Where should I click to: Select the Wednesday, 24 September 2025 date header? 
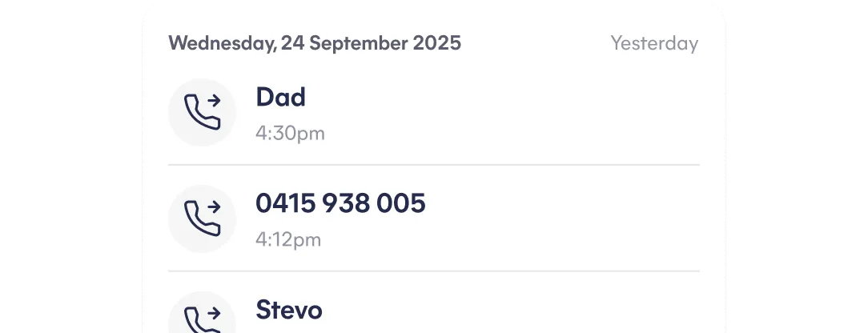(315, 43)
